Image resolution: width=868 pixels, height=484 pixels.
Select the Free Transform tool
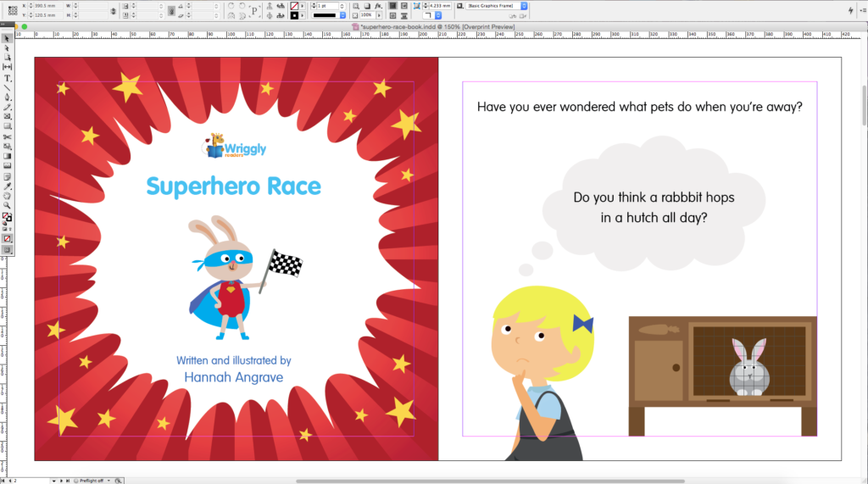point(7,147)
